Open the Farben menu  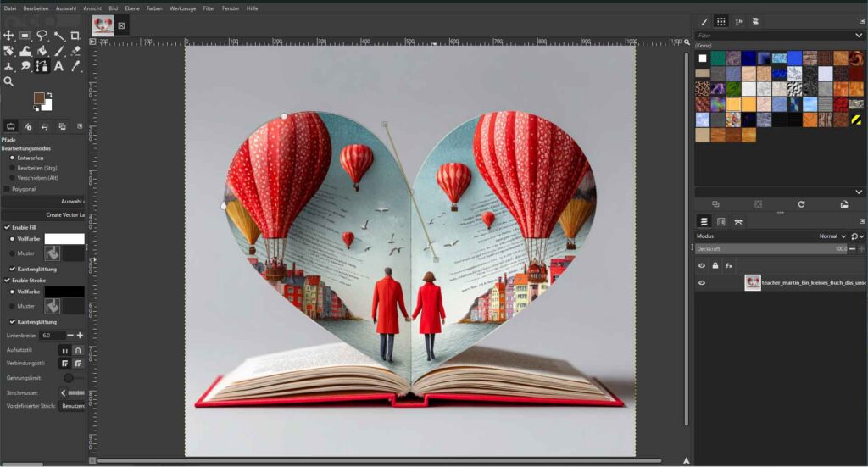click(x=154, y=8)
